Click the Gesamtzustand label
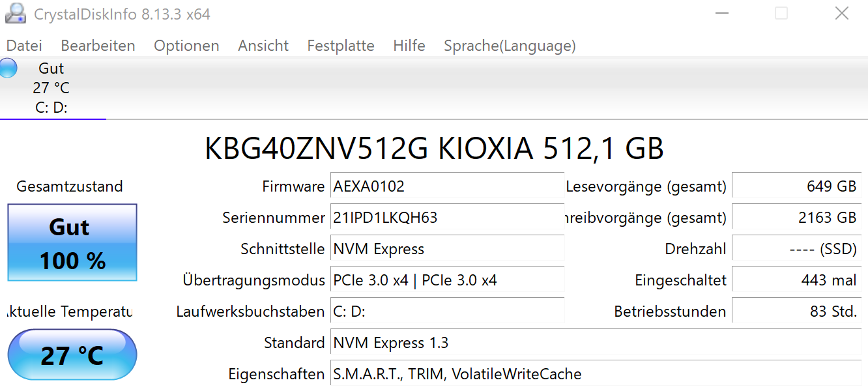868x391 pixels. tap(70, 186)
